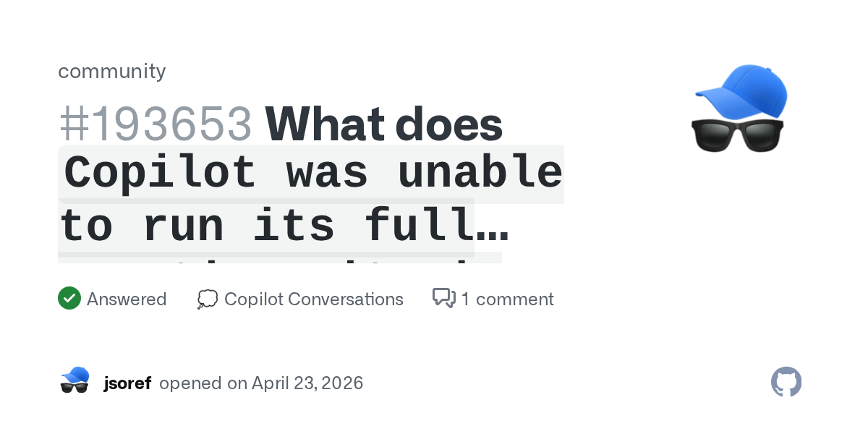Image resolution: width=868 pixels, height=434 pixels.
Task: Click the GitHub Octocat logo
Action: pos(786,382)
